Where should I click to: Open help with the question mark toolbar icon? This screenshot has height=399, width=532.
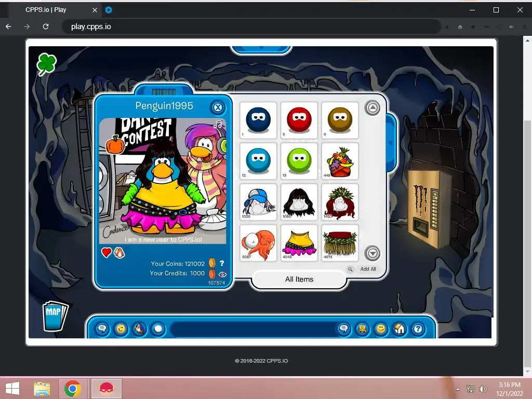coord(418,329)
